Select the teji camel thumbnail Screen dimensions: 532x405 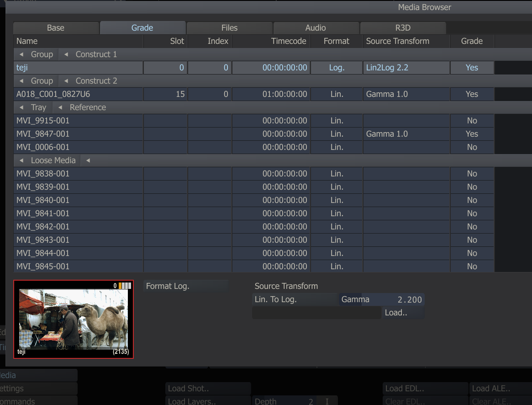pos(74,319)
